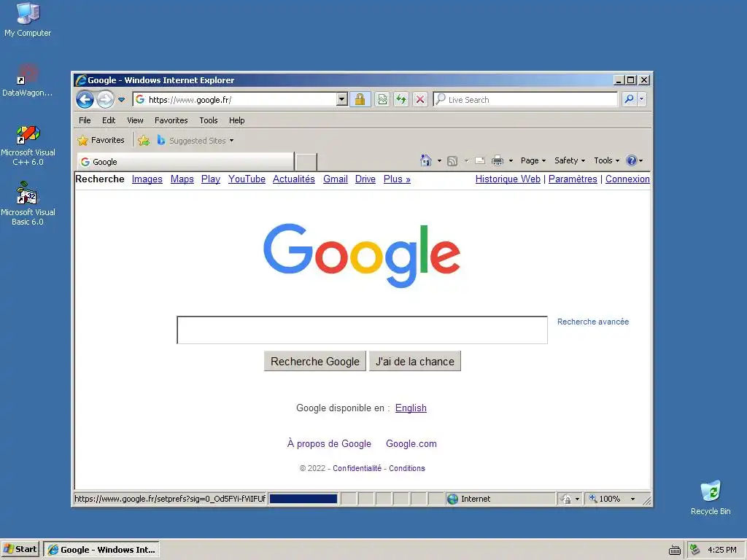Open the Help menu
Screen dimensions: 747x560
coord(237,120)
